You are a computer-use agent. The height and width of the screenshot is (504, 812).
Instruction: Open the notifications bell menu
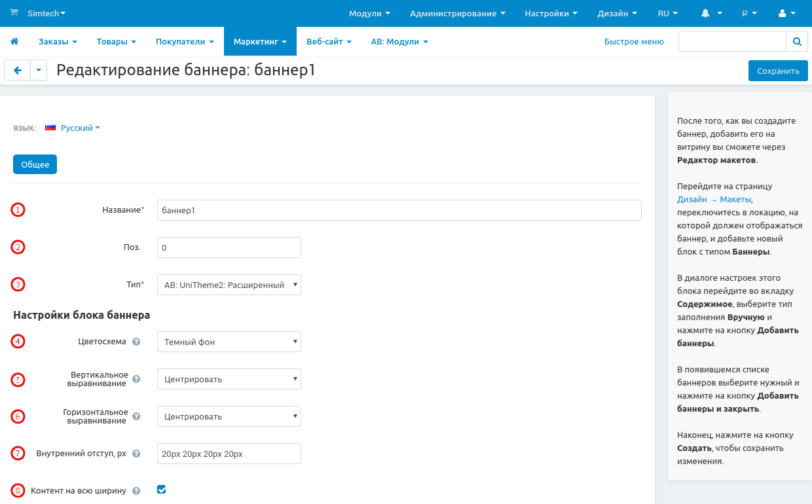pyautogui.click(x=710, y=13)
